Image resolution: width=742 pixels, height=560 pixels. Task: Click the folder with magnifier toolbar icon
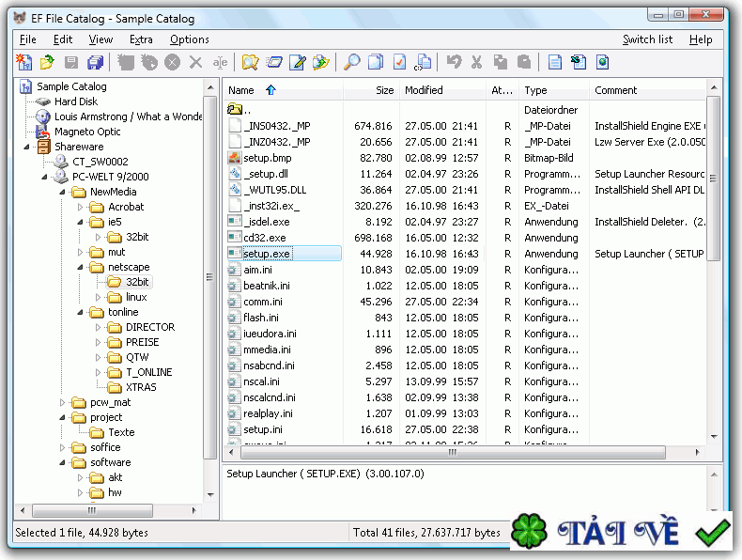pyautogui.click(x=250, y=63)
